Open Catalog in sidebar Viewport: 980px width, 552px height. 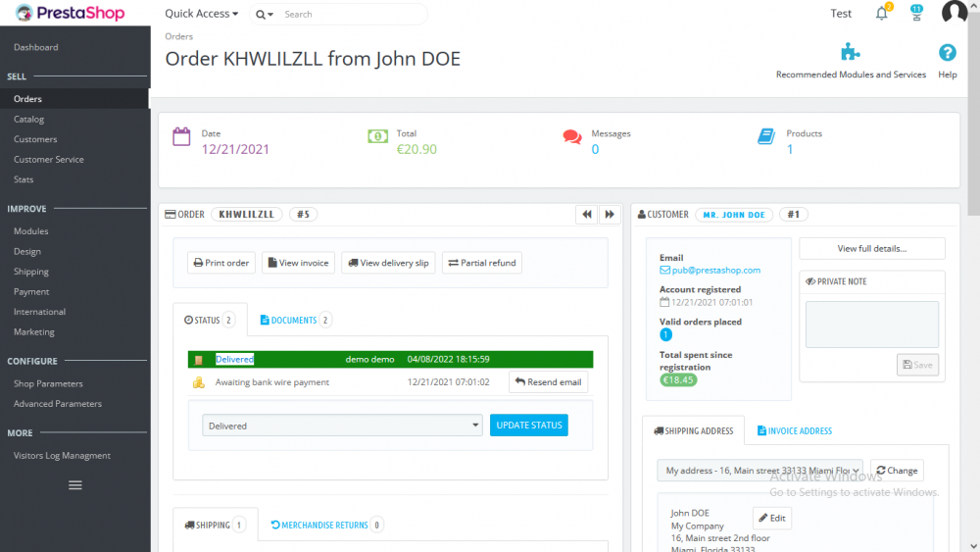pos(28,119)
